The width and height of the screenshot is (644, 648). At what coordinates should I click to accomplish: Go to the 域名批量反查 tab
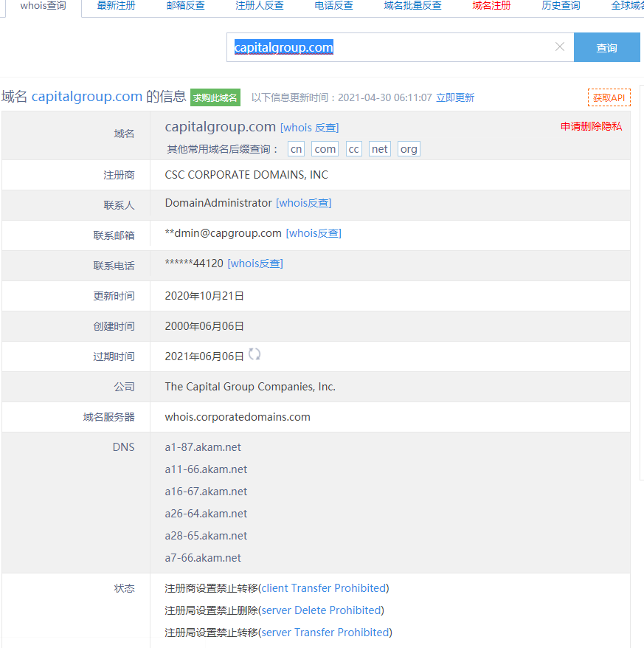click(x=412, y=6)
